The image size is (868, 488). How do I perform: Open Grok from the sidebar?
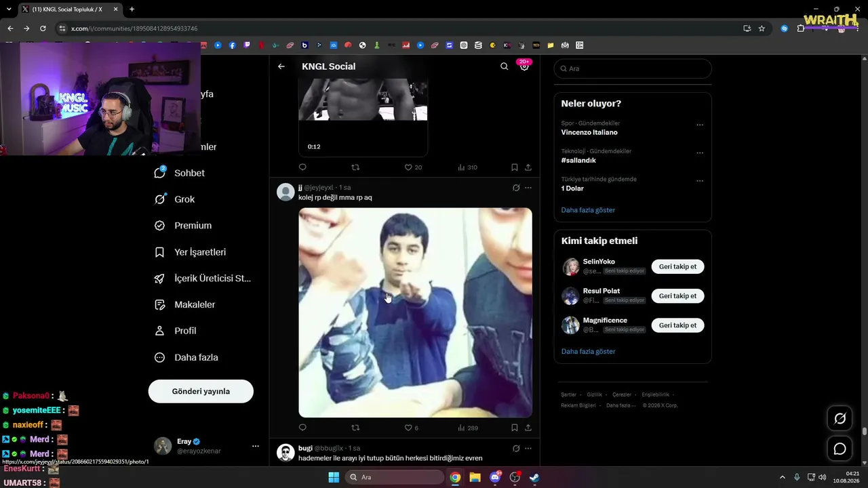point(175,199)
